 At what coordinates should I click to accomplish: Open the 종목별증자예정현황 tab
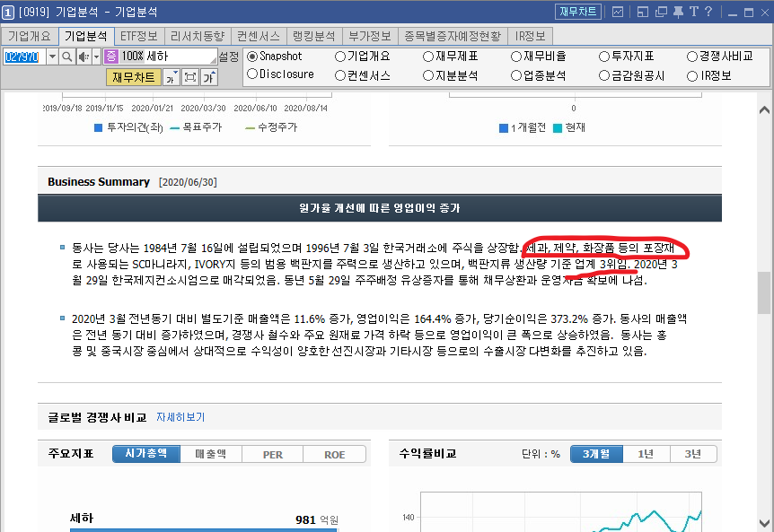(x=453, y=36)
